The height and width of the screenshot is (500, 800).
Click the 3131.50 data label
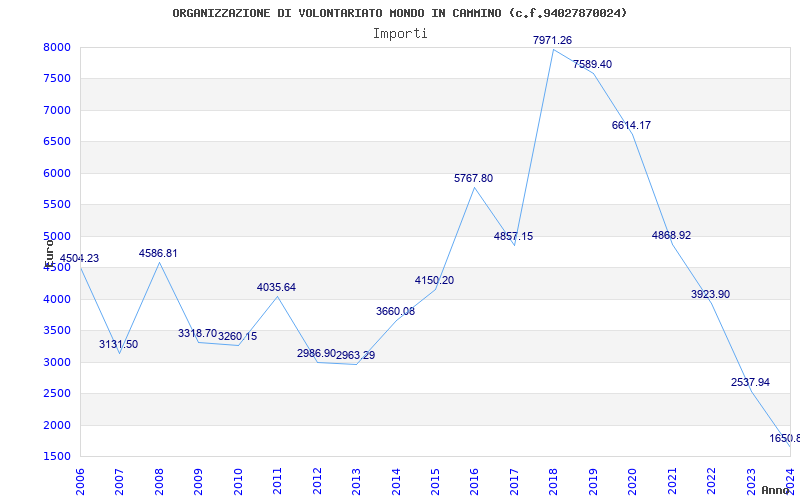point(118,344)
